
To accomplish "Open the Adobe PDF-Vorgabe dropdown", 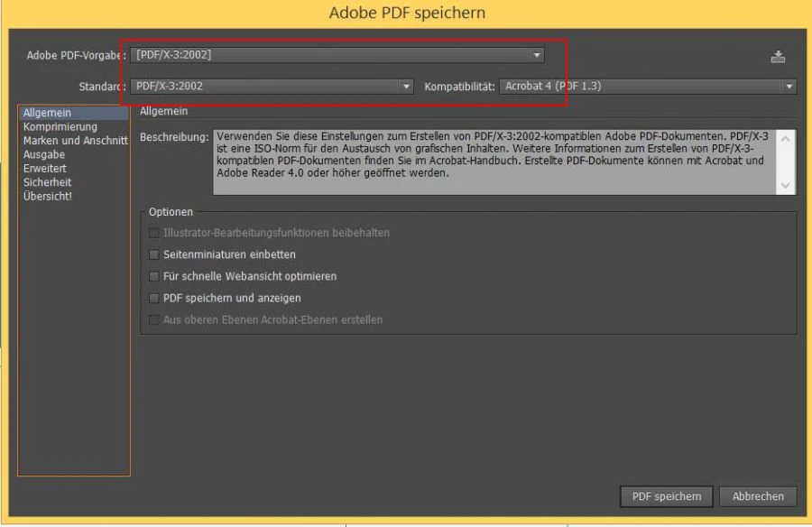I will pos(337,55).
